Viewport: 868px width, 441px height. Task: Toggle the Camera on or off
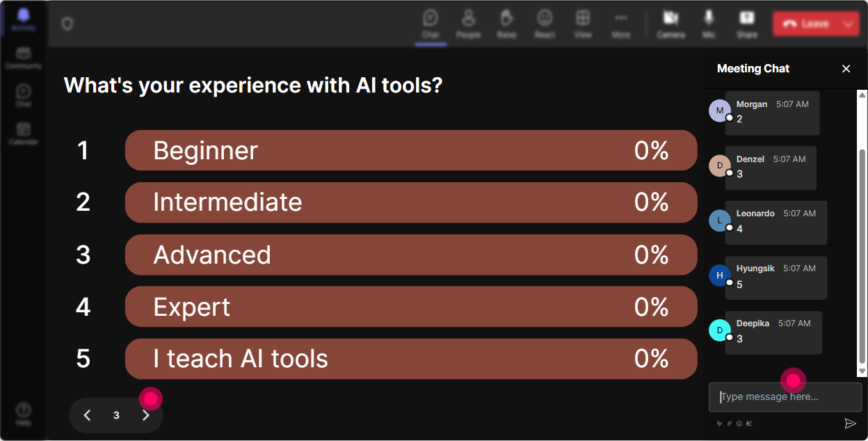point(670,24)
